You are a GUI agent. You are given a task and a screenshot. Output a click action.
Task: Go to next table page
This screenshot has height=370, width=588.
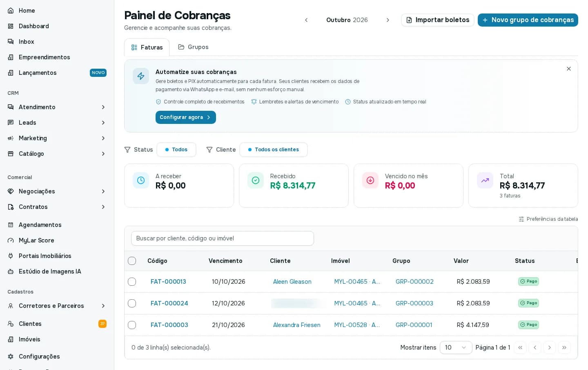pyautogui.click(x=550, y=348)
